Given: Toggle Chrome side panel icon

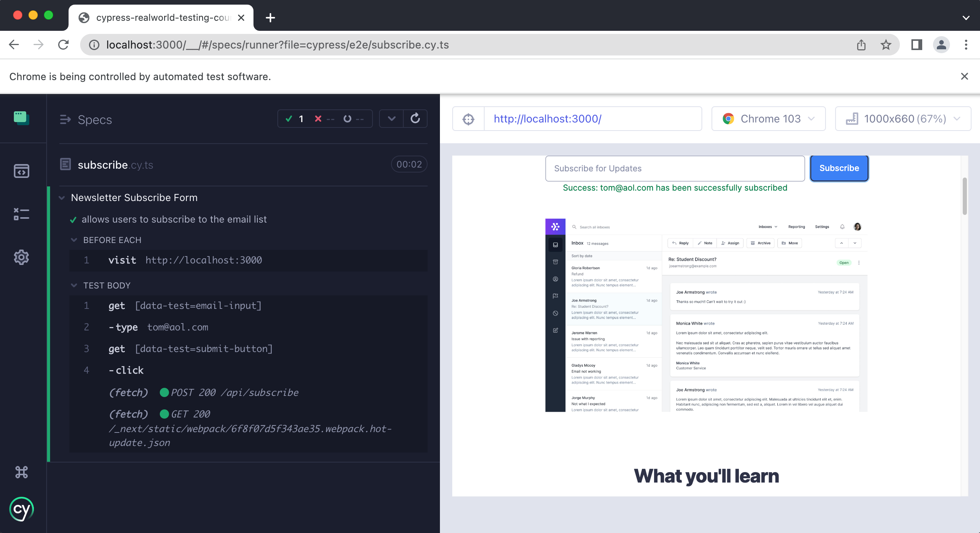Looking at the screenshot, I should 917,45.
